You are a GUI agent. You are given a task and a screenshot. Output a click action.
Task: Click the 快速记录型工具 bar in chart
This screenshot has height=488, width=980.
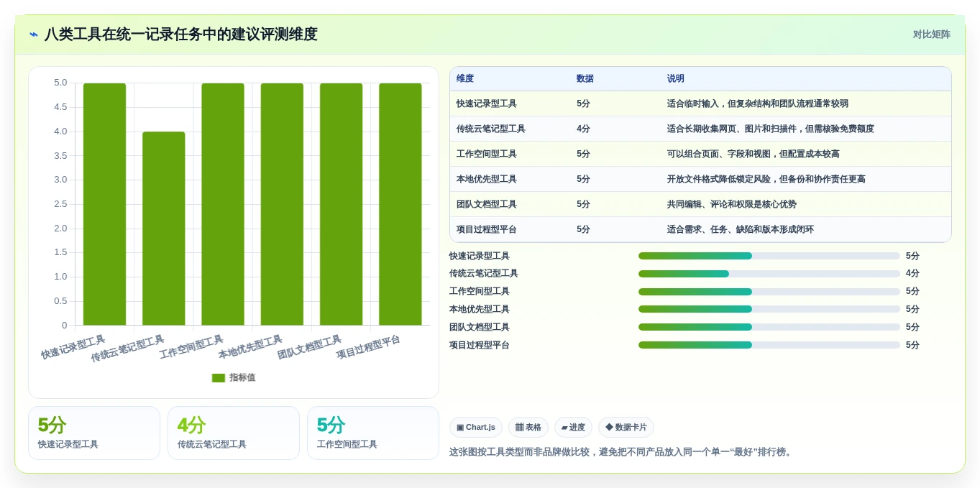tap(104, 204)
